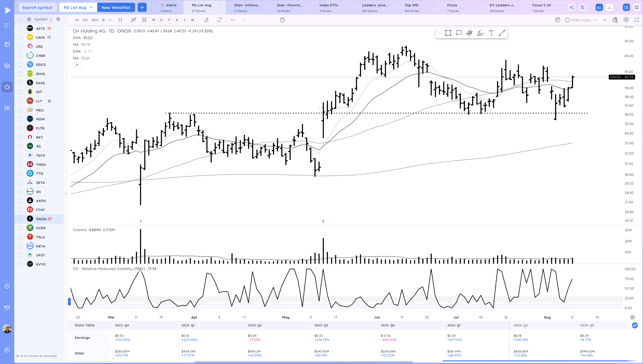The width and height of the screenshot is (643, 364).
Task: Expand the Main copy layout dropdown
Action: pyautogui.click(x=604, y=20)
